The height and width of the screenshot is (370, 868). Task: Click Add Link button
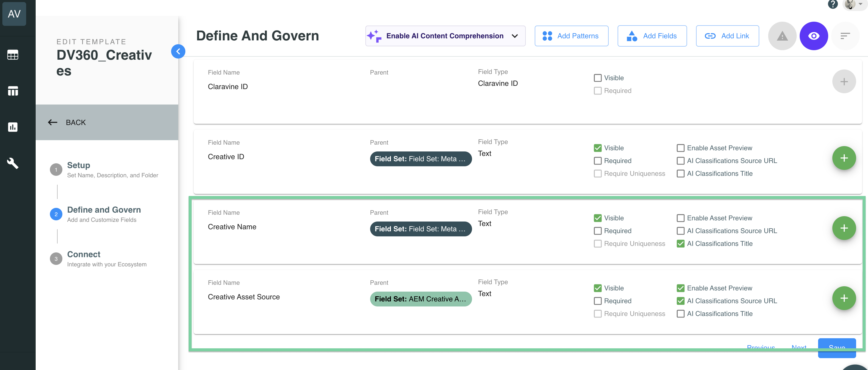pyautogui.click(x=727, y=36)
